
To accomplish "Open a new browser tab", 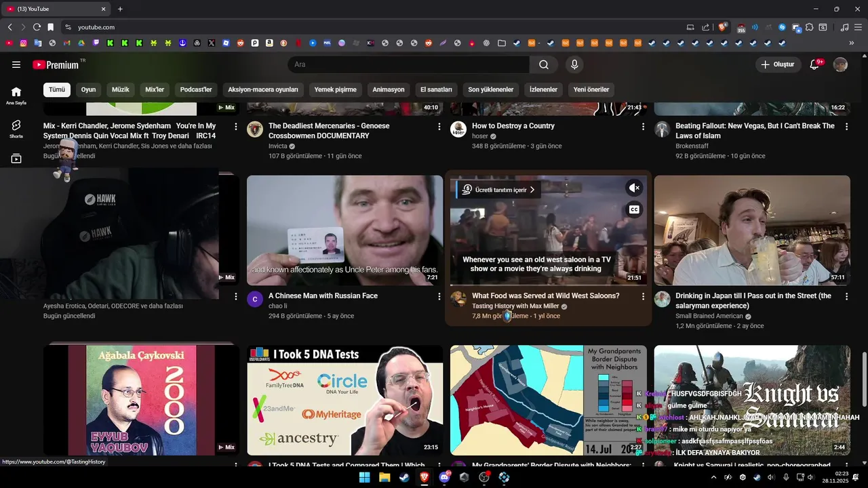I will [120, 9].
